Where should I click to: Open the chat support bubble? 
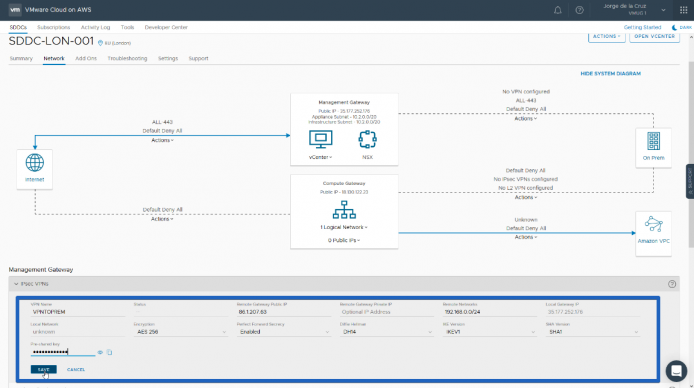[676, 371]
